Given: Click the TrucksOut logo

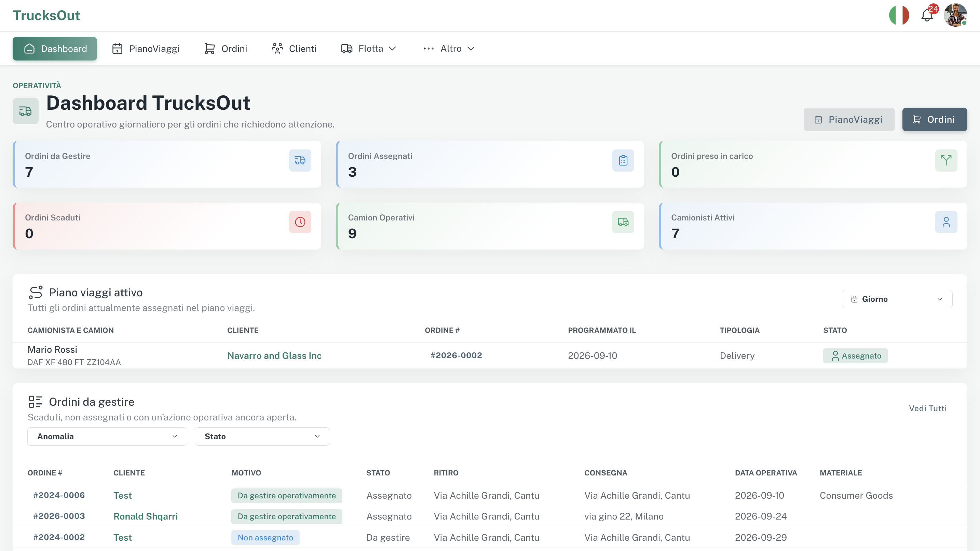Looking at the screenshot, I should coord(46,16).
